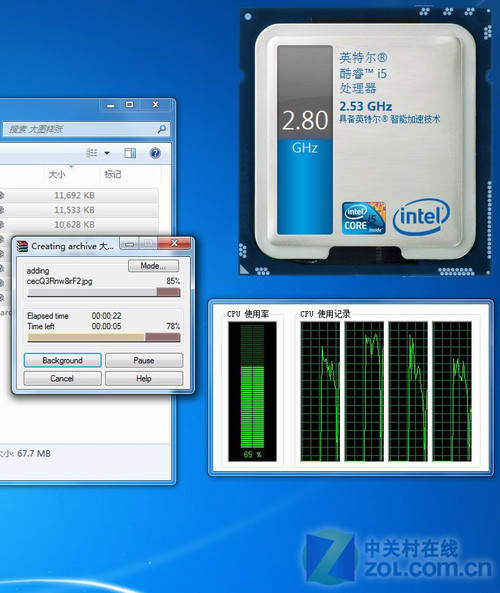Click the WinRAR books icon in title bar

click(x=22, y=246)
